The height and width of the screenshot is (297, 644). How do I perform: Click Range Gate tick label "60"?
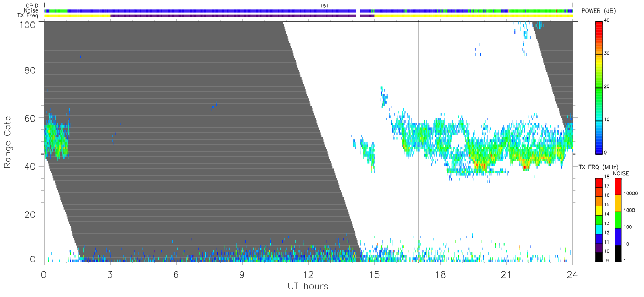(30, 118)
